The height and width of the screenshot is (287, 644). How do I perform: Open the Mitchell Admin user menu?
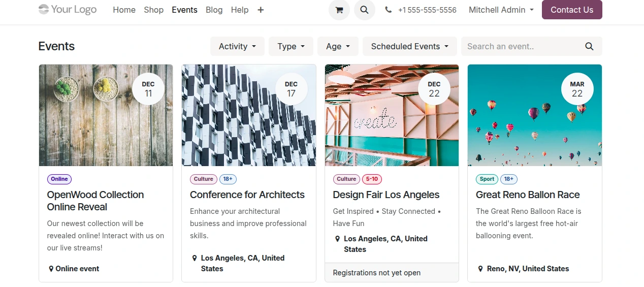501,10
